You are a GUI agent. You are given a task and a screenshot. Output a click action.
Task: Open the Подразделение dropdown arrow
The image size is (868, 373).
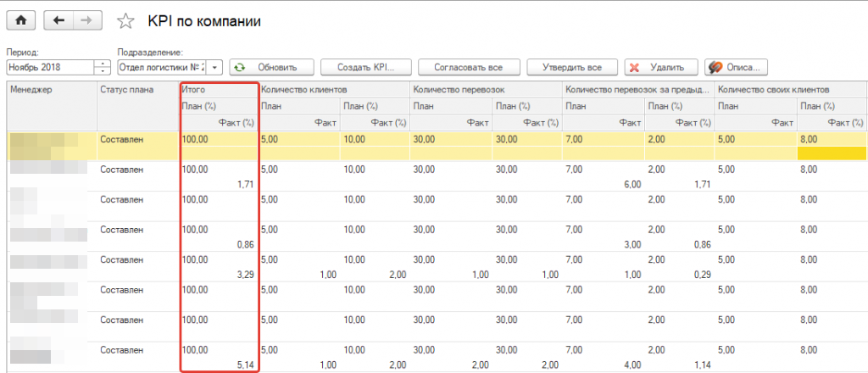pyautogui.click(x=214, y=68)
